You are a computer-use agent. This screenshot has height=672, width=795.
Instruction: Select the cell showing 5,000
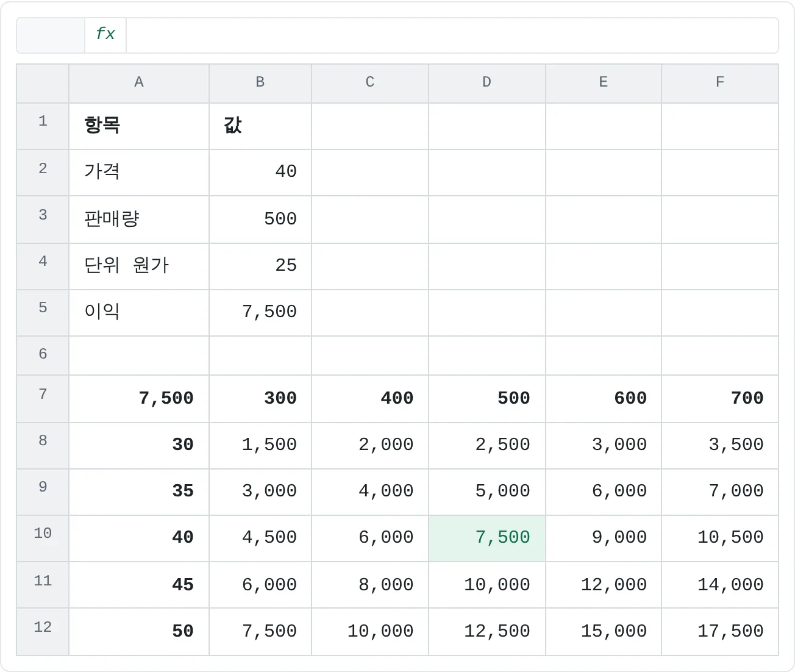tap(487, 492)
